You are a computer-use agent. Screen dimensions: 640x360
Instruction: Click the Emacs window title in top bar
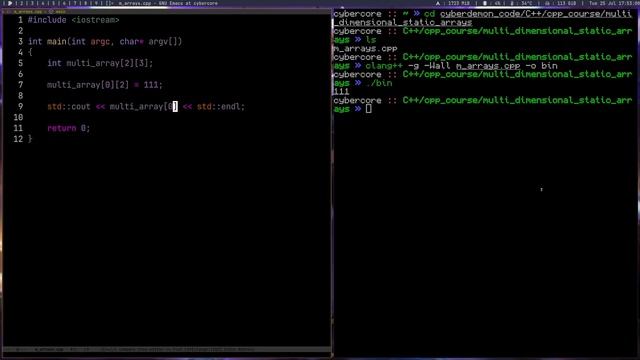168,3
